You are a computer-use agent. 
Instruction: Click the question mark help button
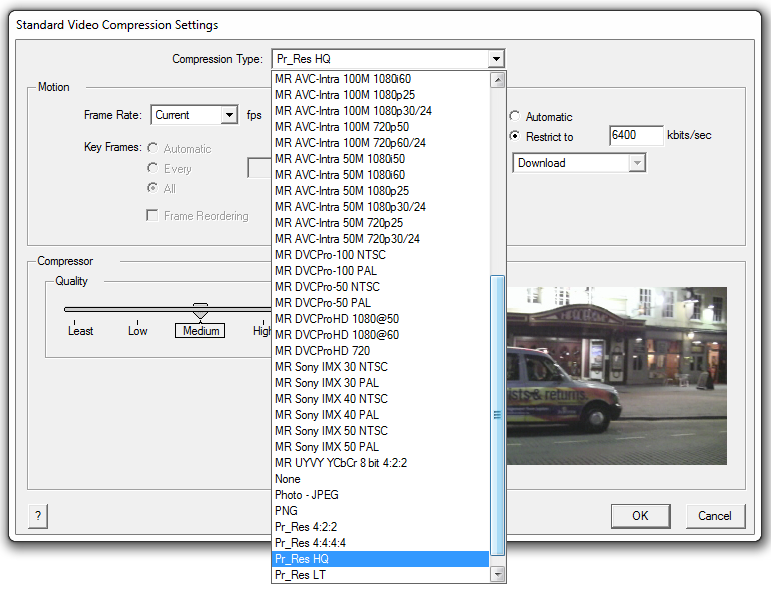coord(37,516)
